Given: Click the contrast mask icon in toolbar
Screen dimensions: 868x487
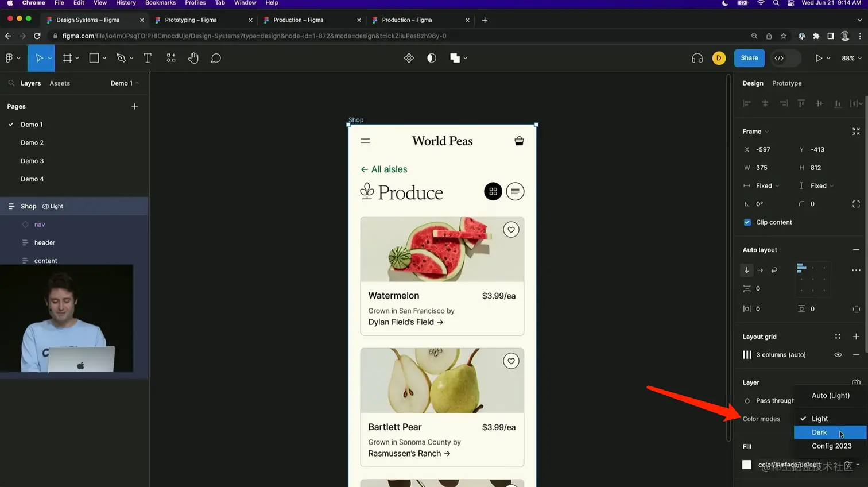Looking at the screenshot, I should (432, 58).
